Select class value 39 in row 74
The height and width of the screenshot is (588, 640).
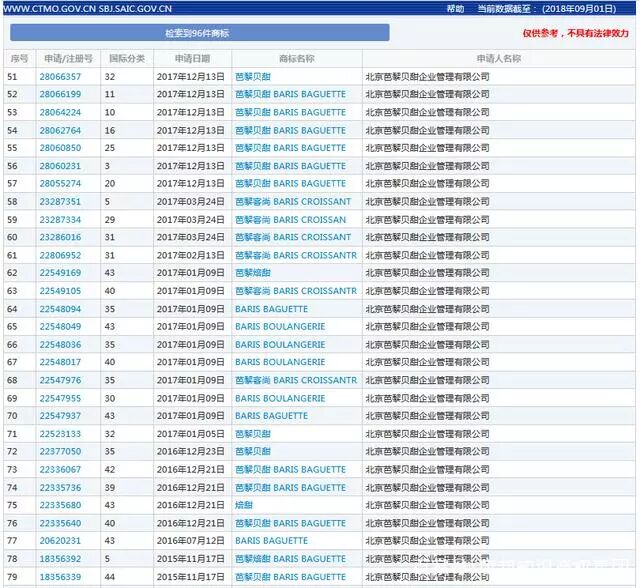[110, 488]
